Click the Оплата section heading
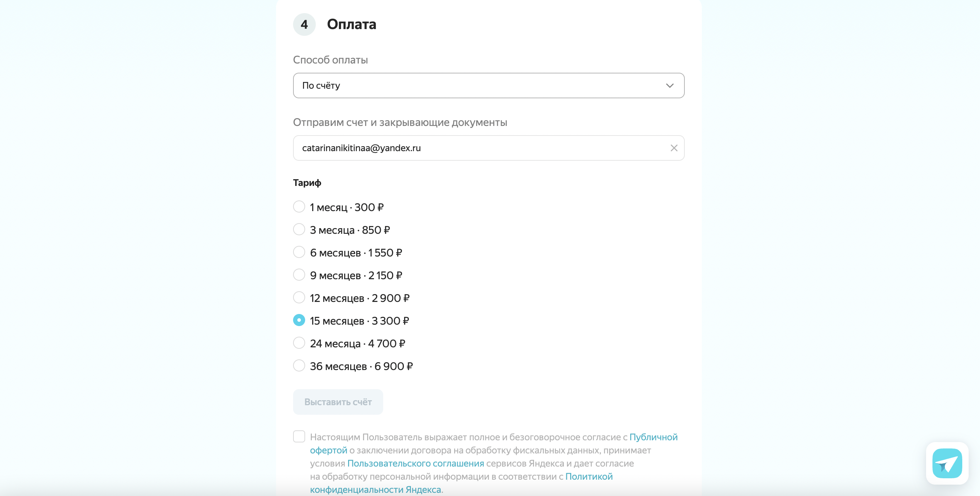The image size is (980, 496). tap(352, 24)
